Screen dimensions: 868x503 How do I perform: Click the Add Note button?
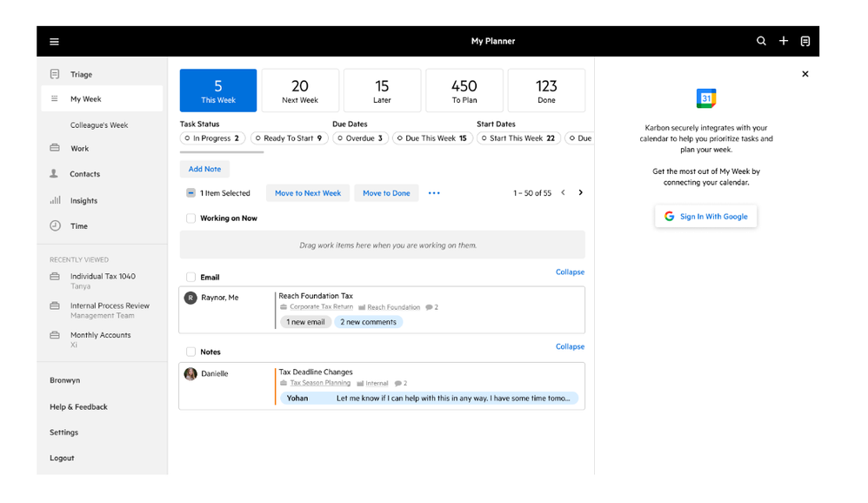(x=205, y=170)
